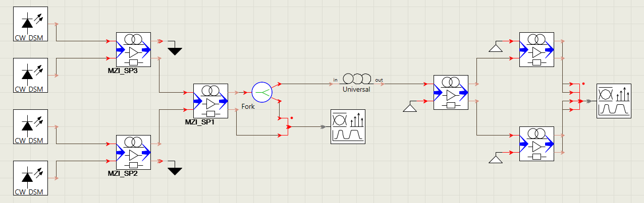The width and height of the screenshot is (644, 203).
Task: Select the bottommost CW_DSM laser block
Action: (30, 178)
